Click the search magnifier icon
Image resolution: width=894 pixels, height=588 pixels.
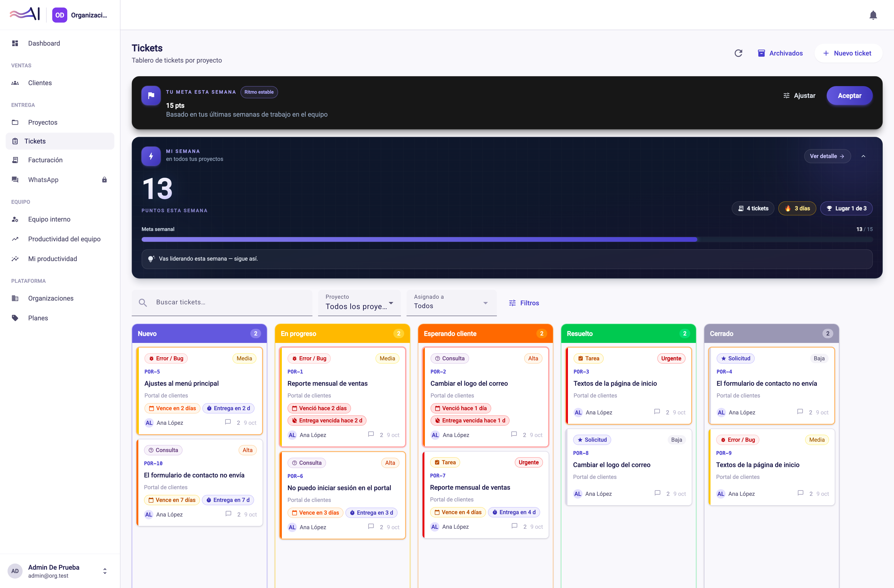click(x=143, y=303)
